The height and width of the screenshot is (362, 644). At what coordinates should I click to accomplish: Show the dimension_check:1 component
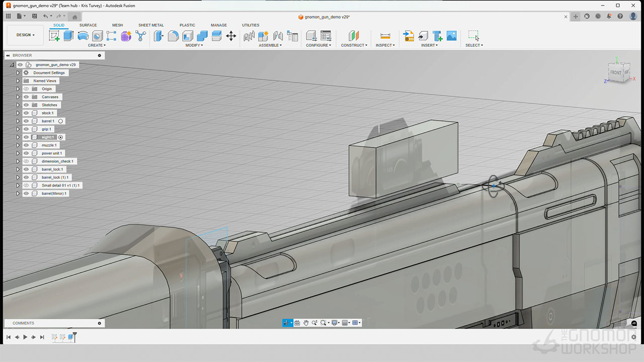click(26, 161)
